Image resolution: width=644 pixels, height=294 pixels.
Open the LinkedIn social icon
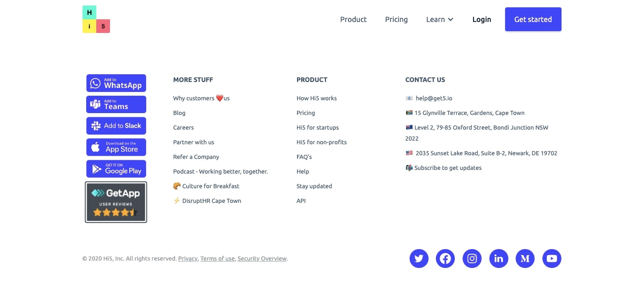click(499, 259)
